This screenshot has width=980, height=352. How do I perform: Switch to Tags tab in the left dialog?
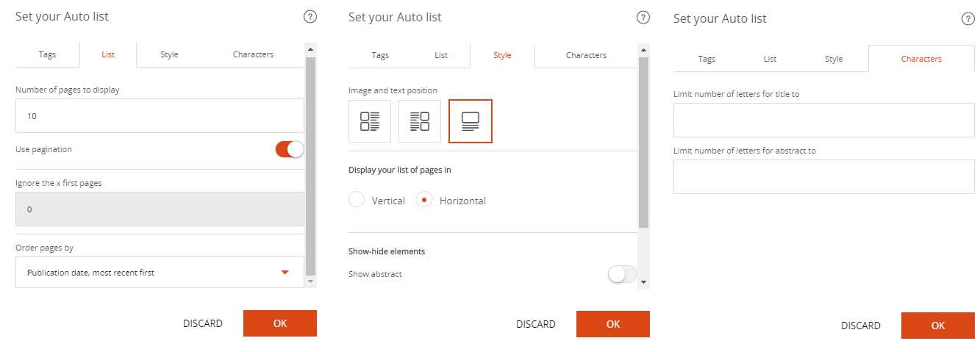tap(47, 54)
